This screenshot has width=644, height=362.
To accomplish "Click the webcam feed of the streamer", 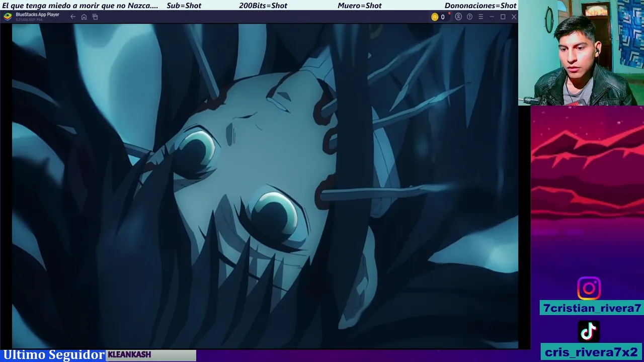I will 581,53.
